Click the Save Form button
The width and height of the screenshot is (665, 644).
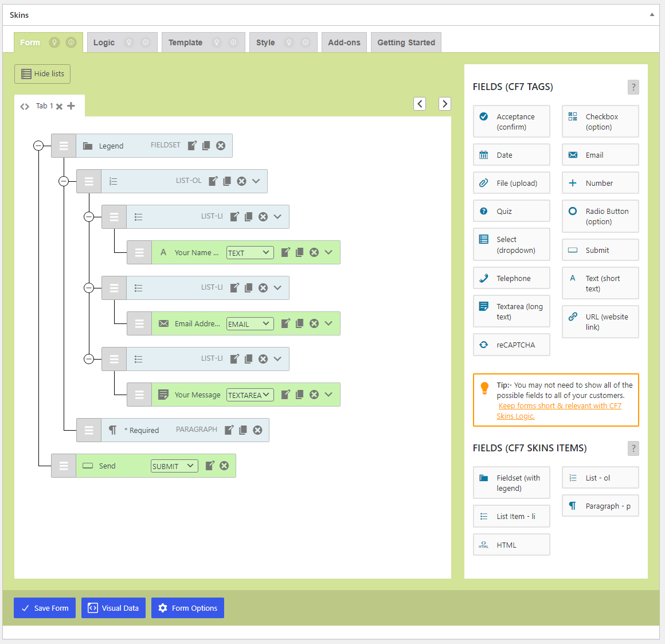45,608
